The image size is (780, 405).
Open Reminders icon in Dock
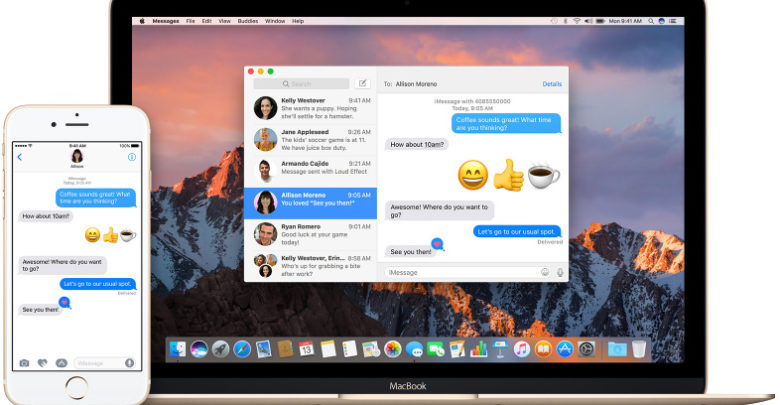click(x=350, y=349)
